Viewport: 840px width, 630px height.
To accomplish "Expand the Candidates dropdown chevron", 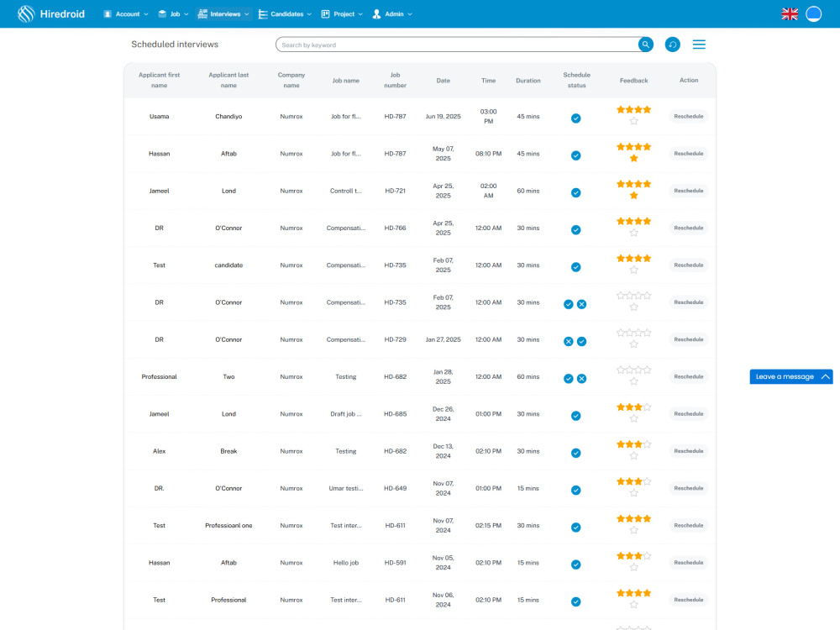I will pos(309,14).
